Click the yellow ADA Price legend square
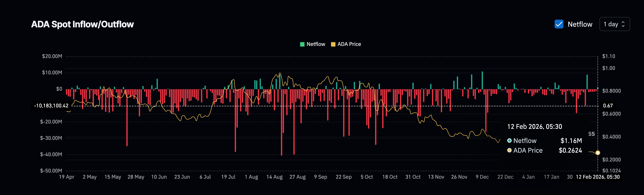The image size is (644, 195). click(x=333, y=44)
